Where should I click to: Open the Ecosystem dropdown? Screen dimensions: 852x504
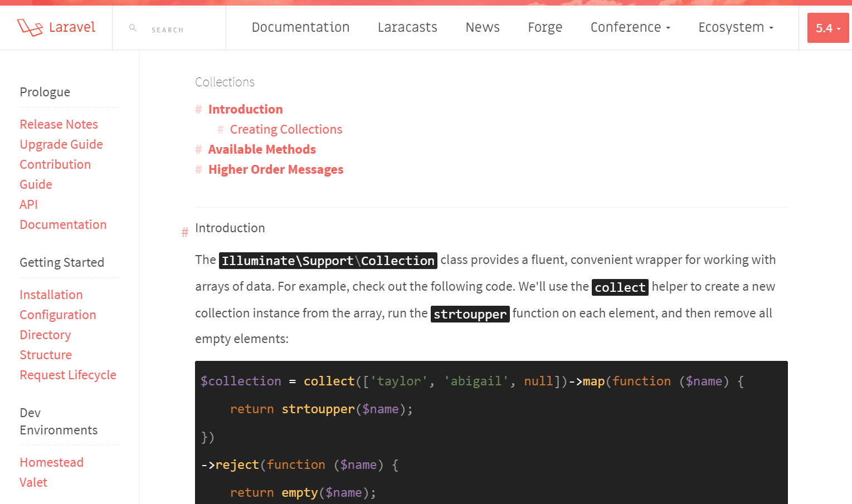735,27
